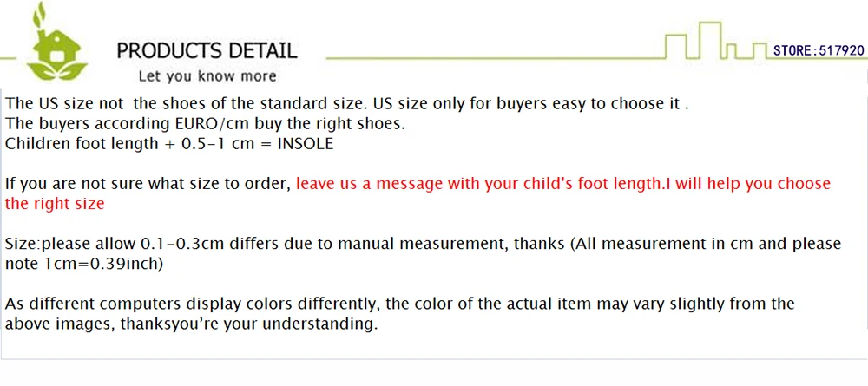Screen dimensions: 868x386
Task: Open the STORE:517920 label
Action: coord(819,51)
